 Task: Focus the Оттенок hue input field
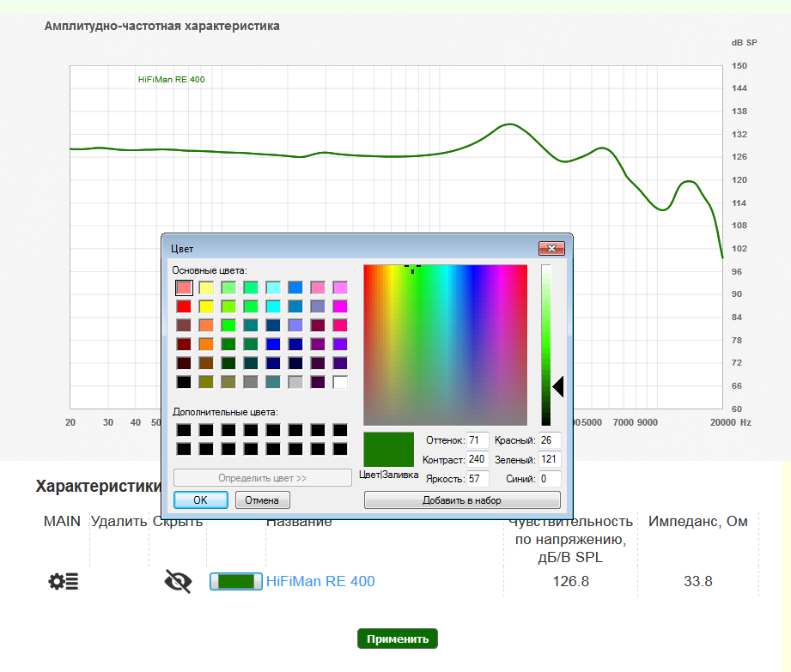(x=478, y=440)
